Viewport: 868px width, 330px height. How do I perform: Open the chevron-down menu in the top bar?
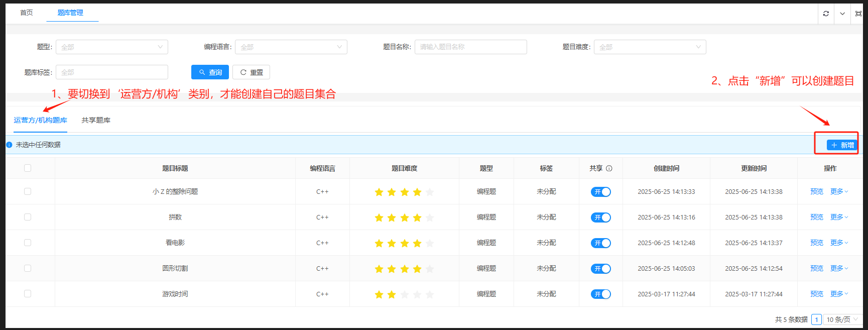(x=842, y=14)
